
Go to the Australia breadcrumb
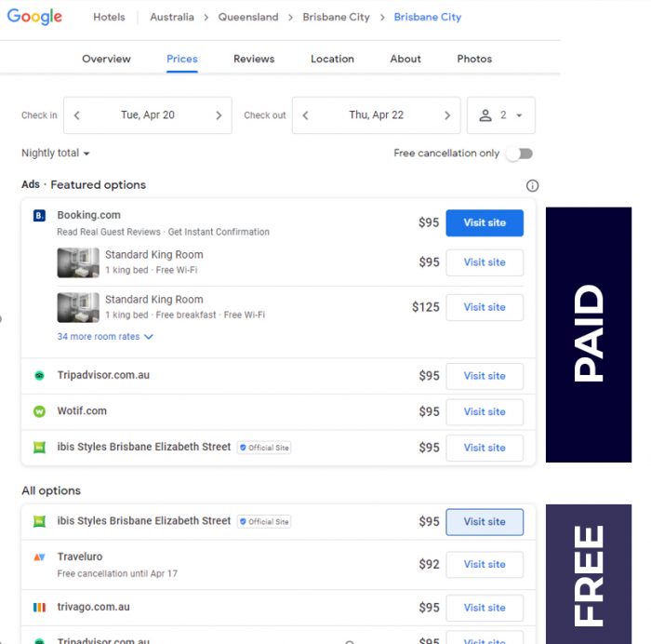pos(172,17)
